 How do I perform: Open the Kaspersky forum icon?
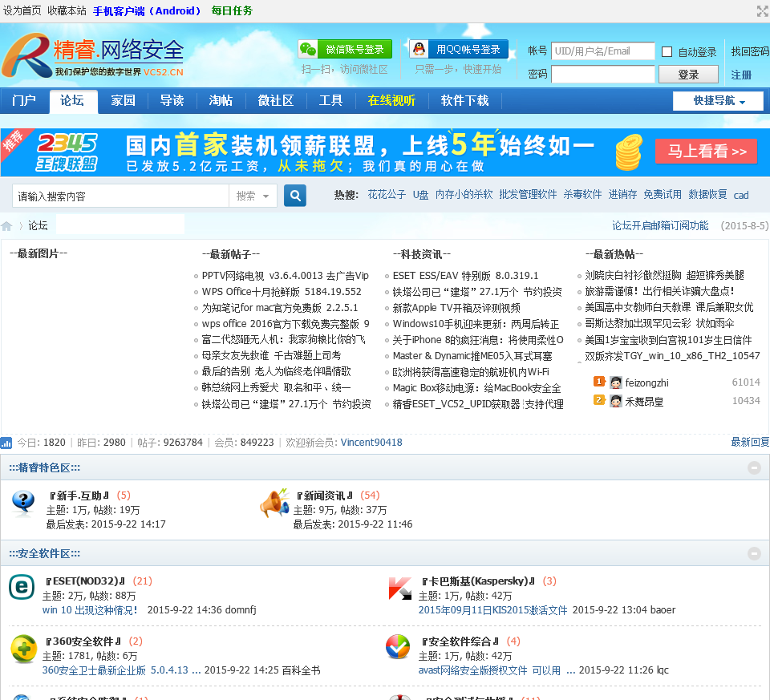pos(399,588)
